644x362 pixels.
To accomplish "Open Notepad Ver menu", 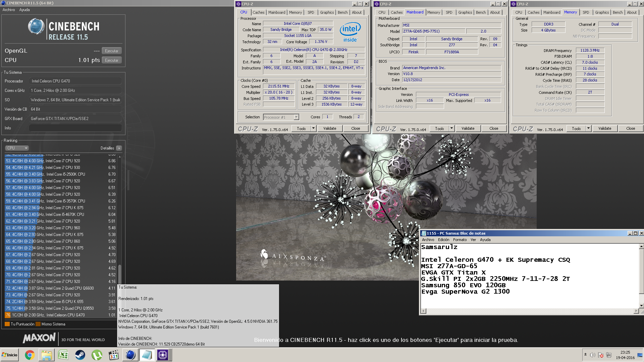I will (473, 240).
